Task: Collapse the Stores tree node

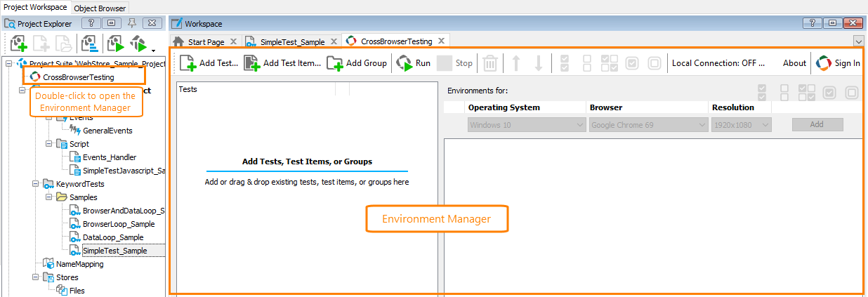Action: (36, 277)
